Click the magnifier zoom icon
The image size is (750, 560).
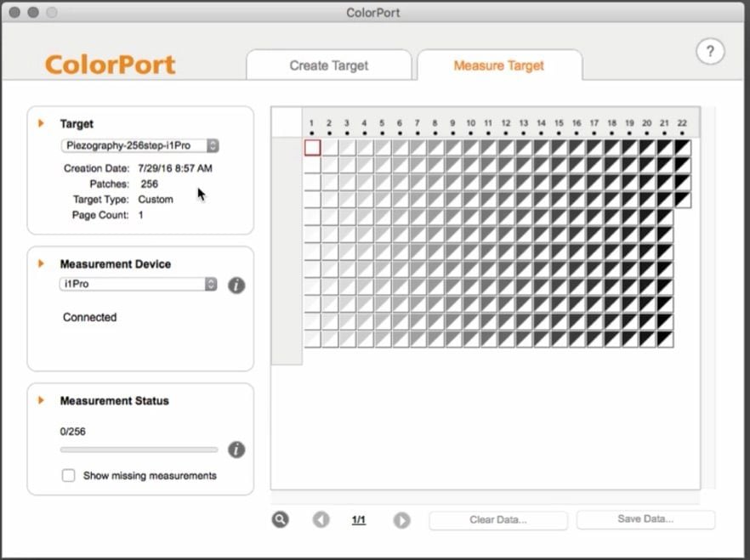(280, 519)
